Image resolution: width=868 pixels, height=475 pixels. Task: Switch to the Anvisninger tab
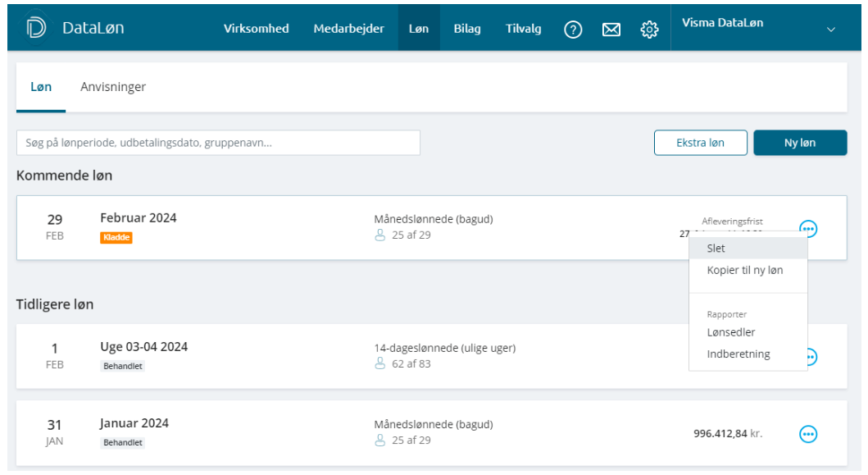113,87
